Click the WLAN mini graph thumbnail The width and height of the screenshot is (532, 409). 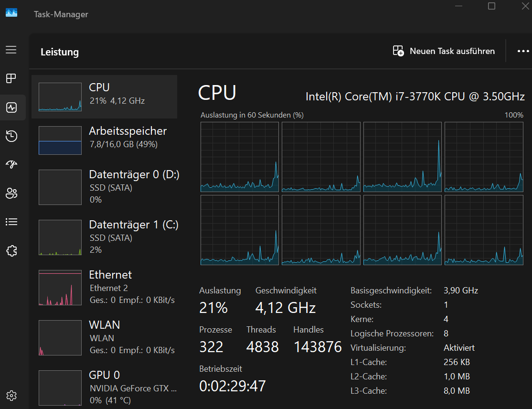(60, 338)
